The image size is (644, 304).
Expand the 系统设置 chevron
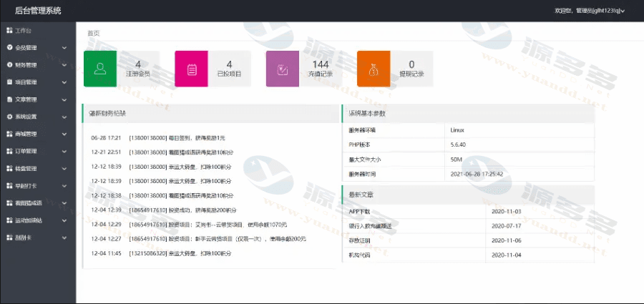tap(64, 117)
